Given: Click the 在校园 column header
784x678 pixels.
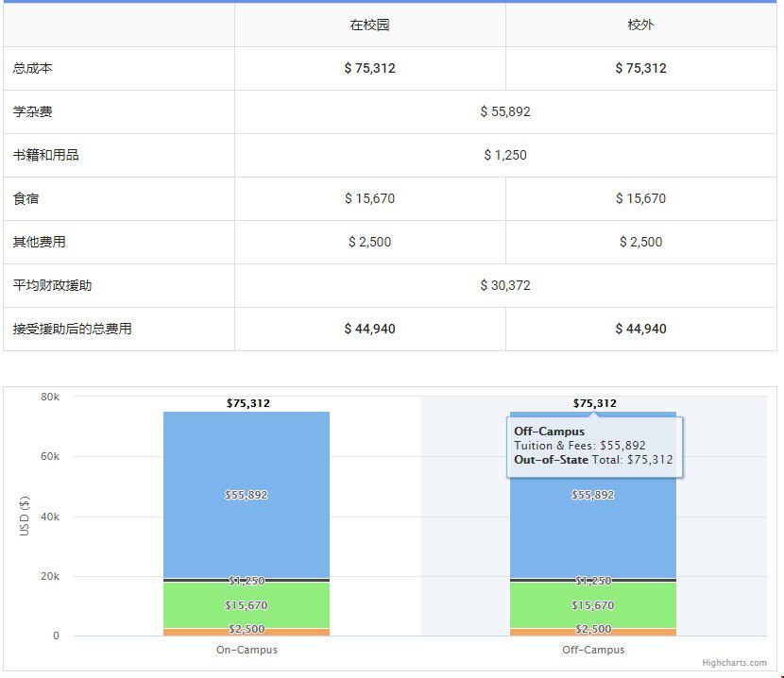Looking at the screenshot, I should tap(369, 25).
